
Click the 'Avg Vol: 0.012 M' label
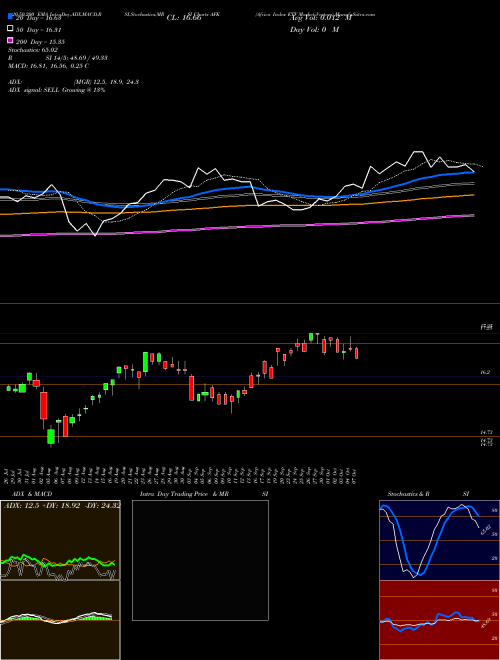321,18
